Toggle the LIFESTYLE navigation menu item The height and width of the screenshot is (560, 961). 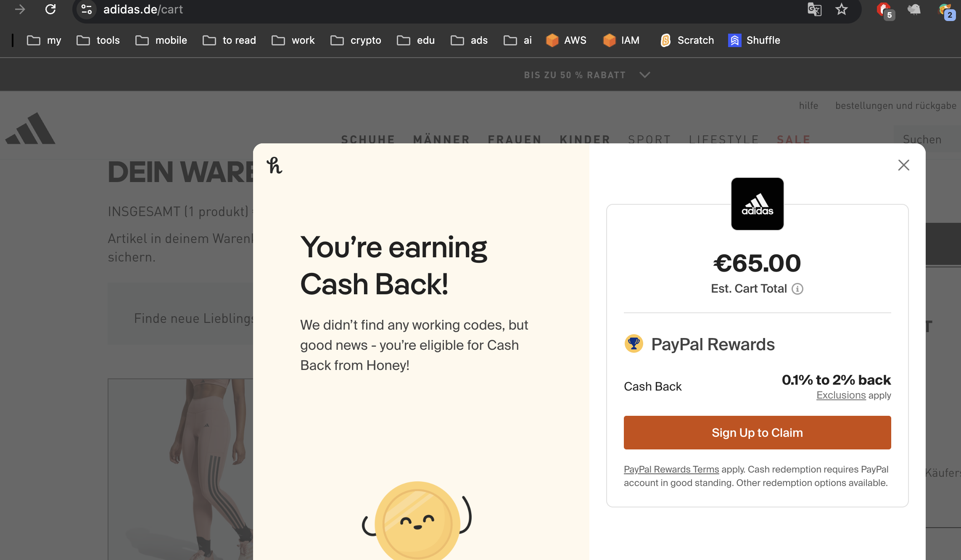coord(724,139)
